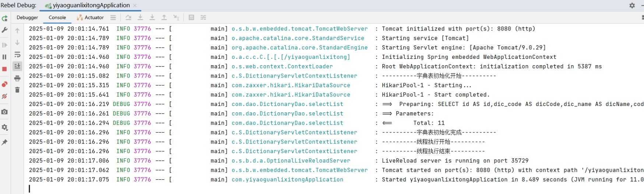This screenshot has height=194, width=644.
Task: Step over using the debugger toolbar icon
Action: [x=128, y=17]
